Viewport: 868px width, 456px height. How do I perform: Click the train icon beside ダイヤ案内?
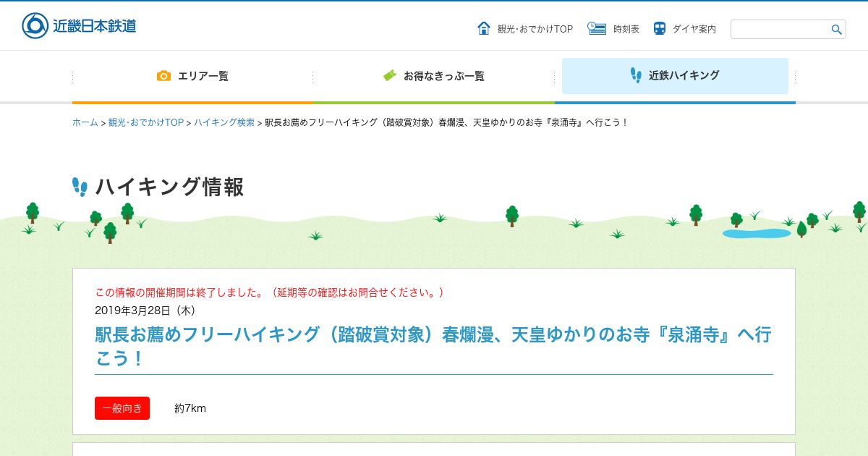click(x=660, y=28)
